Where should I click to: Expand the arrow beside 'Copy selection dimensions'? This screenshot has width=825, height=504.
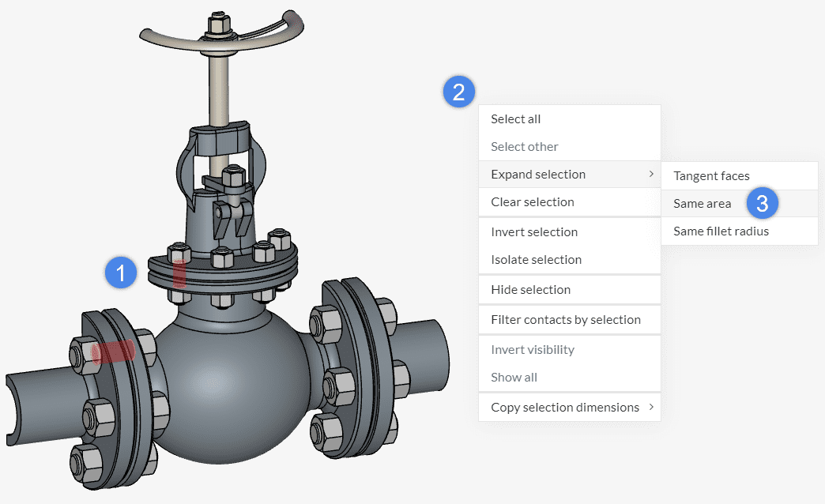click(x=650, y=408)
